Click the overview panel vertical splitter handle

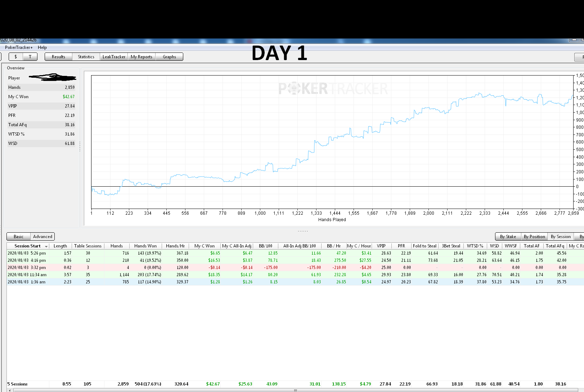tap(80, 146)
